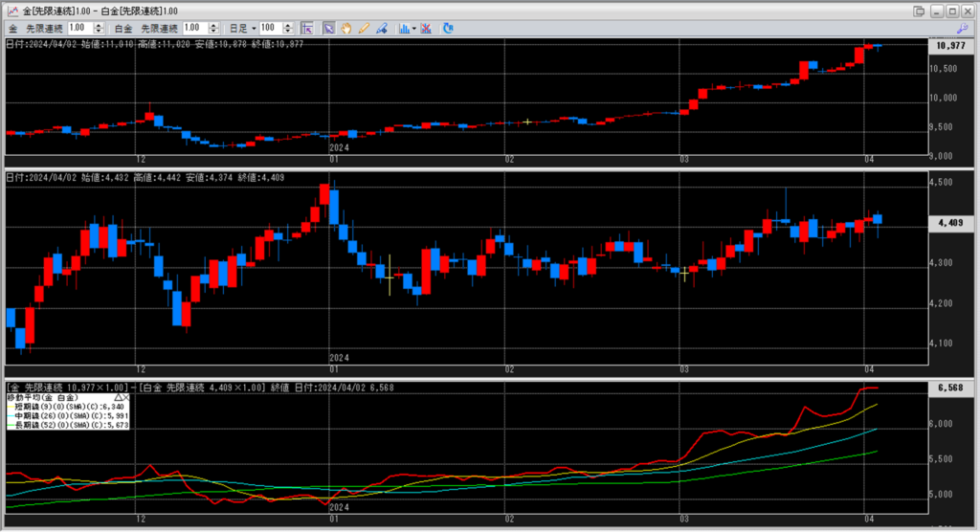Open the chart type dropdown arrow

414,28
